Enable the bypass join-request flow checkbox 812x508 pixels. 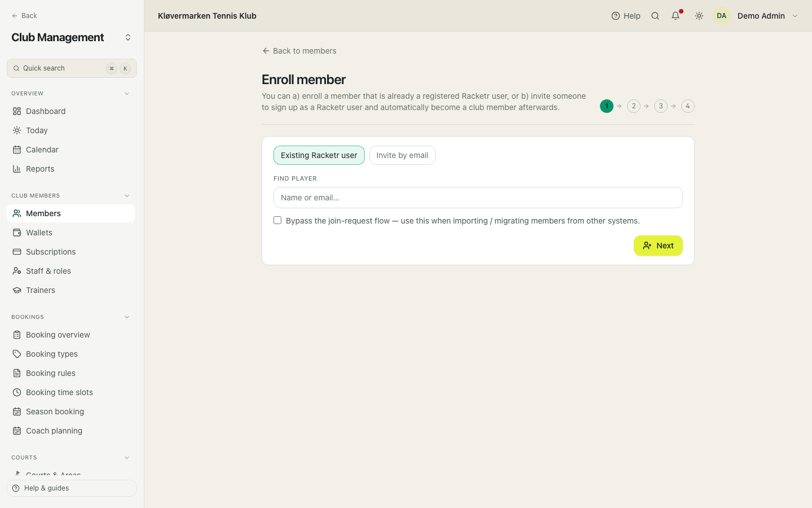click(277, 220)
